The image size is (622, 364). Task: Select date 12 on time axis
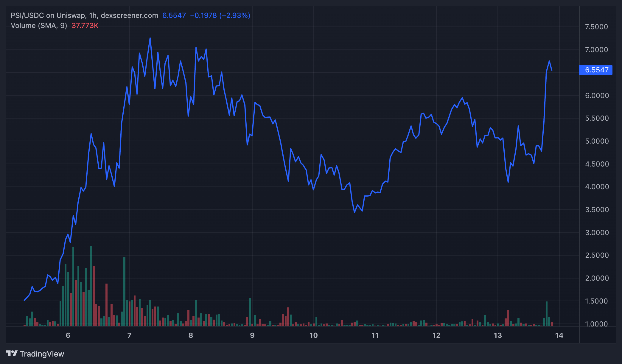[436, 335]
